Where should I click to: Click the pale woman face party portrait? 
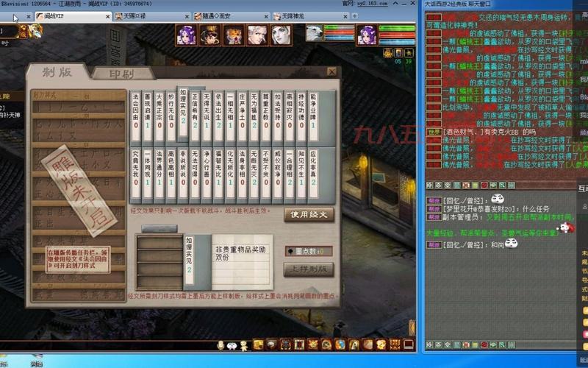(x=282, y=35)
